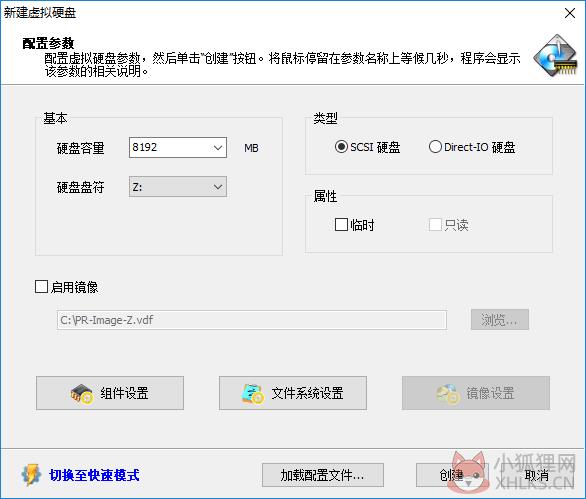
Task: Expand the 硬盘容量 size dropdown arrow
Action: tap(218, 148)
